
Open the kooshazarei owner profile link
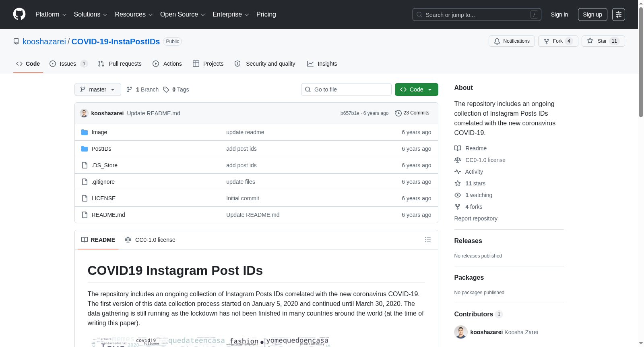(44, 42)
